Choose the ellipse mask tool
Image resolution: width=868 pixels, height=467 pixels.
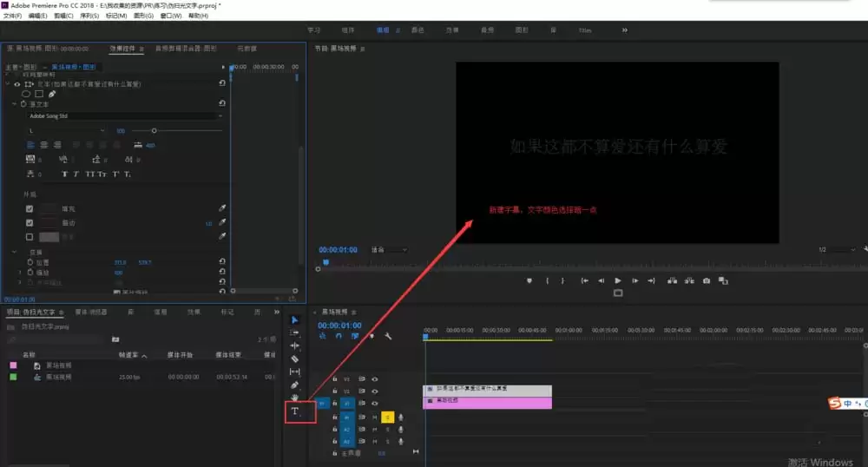coord(27,94)
